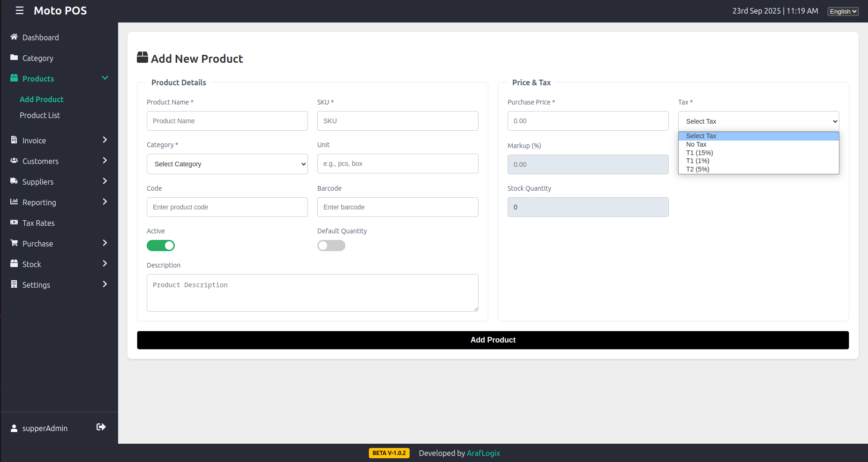Viewport: 868px width, 462px height.
Task: Open the ArafLogix link in footer
Action: (x=483, y=453)
